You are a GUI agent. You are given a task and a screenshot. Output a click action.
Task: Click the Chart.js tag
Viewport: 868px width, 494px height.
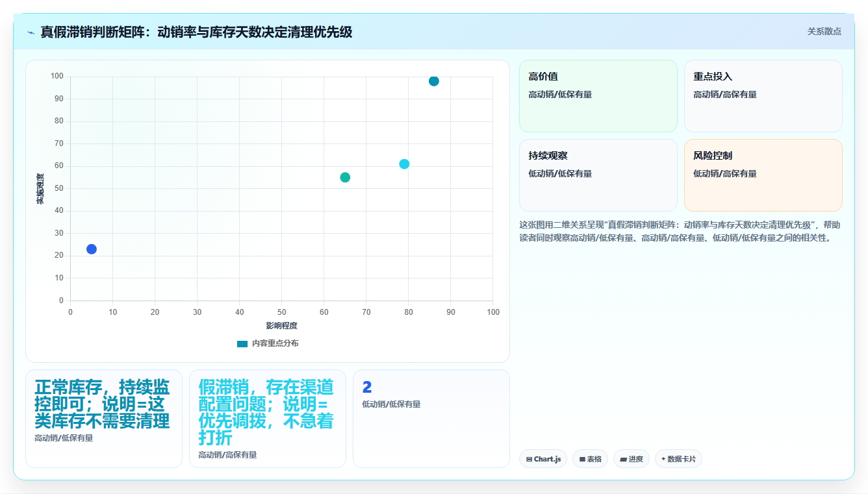[543, 459]
